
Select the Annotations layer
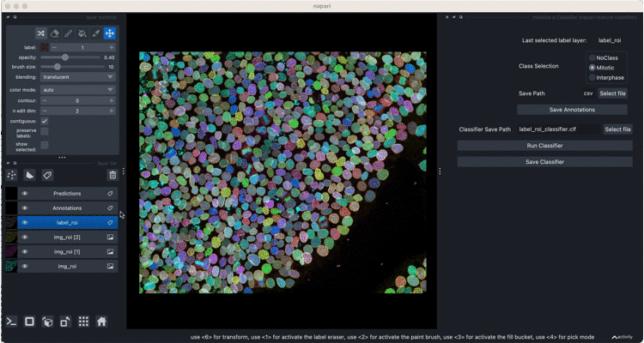(67, 208)
